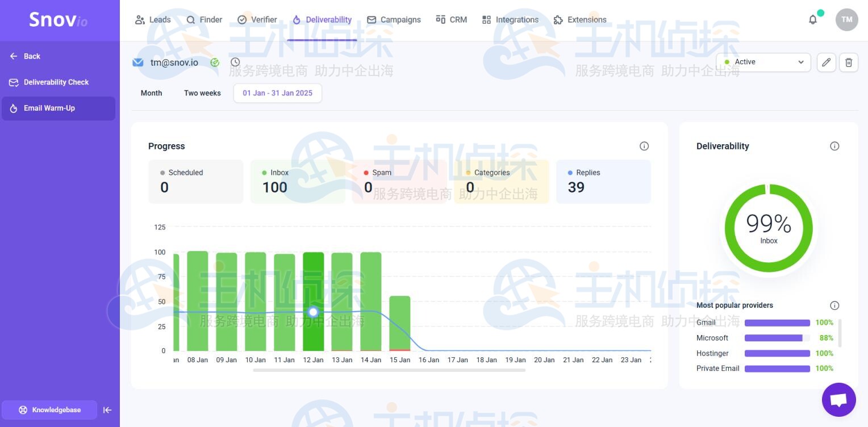Switch to the Two weeks tab

[x=202, y=93]
